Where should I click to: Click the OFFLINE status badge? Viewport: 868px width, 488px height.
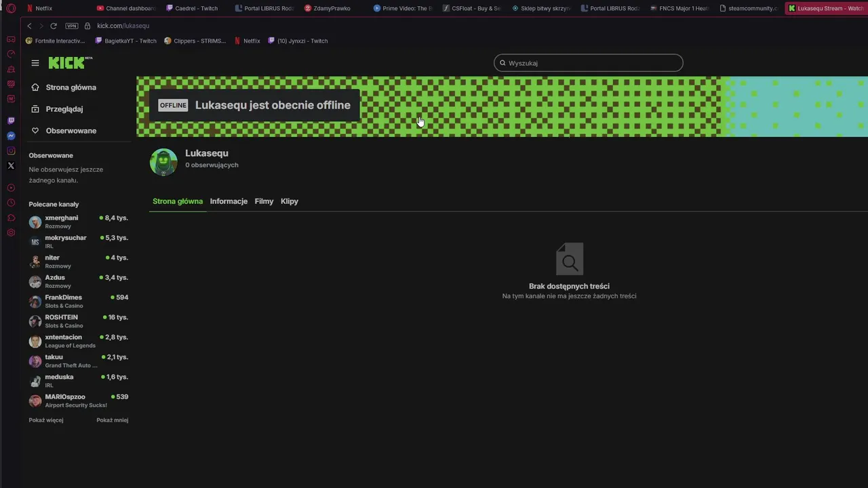pos(173,105)
